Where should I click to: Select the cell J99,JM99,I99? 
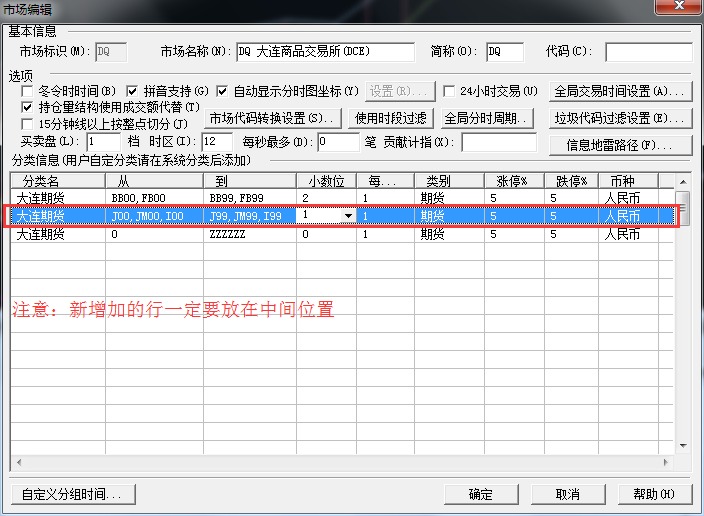(250, 216)
